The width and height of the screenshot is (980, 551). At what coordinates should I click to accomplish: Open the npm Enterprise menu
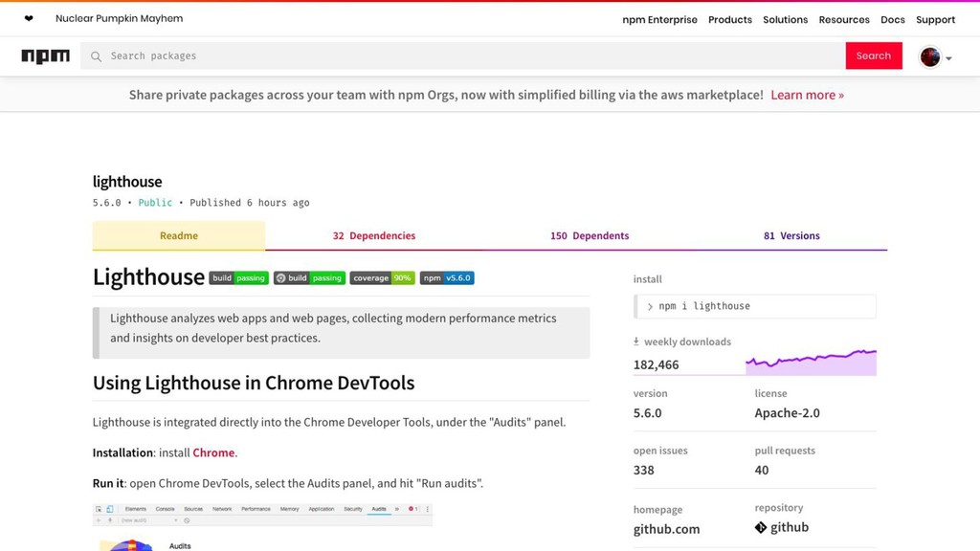pyautogui.click(x=659, y=19)
